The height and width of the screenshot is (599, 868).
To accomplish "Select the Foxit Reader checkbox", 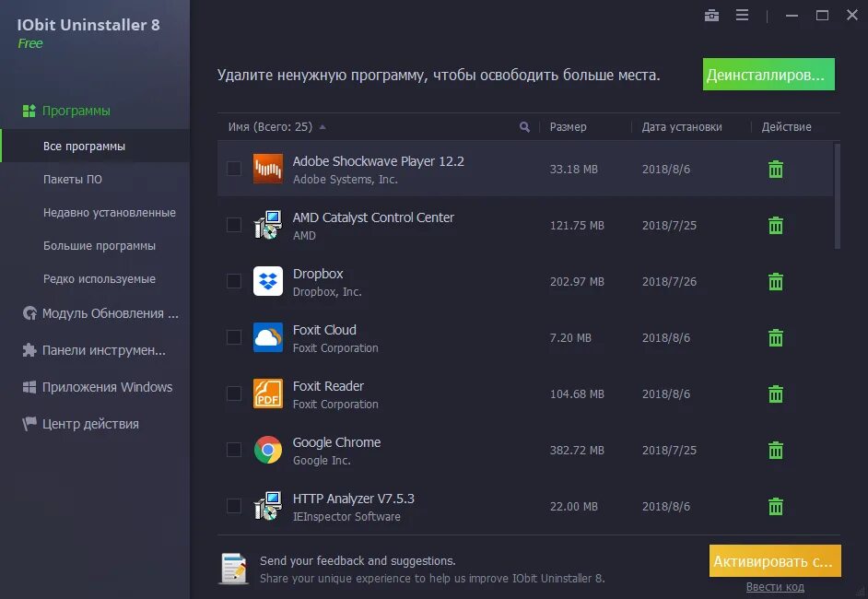I will 234,393.
